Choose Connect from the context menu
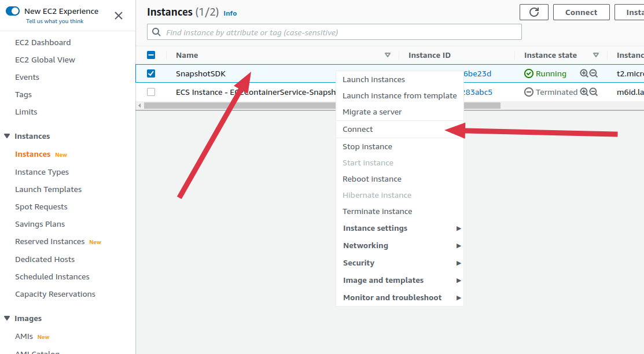The height and width of the screenshot is (354, 644). (x=358, y=130)
